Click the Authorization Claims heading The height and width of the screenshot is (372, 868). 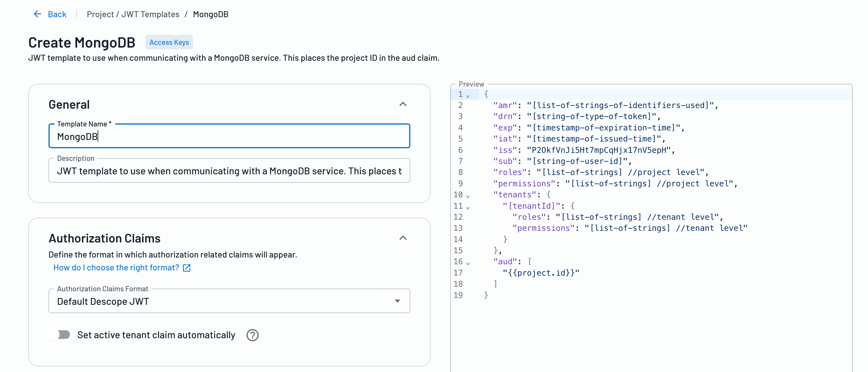pos(104,238)
